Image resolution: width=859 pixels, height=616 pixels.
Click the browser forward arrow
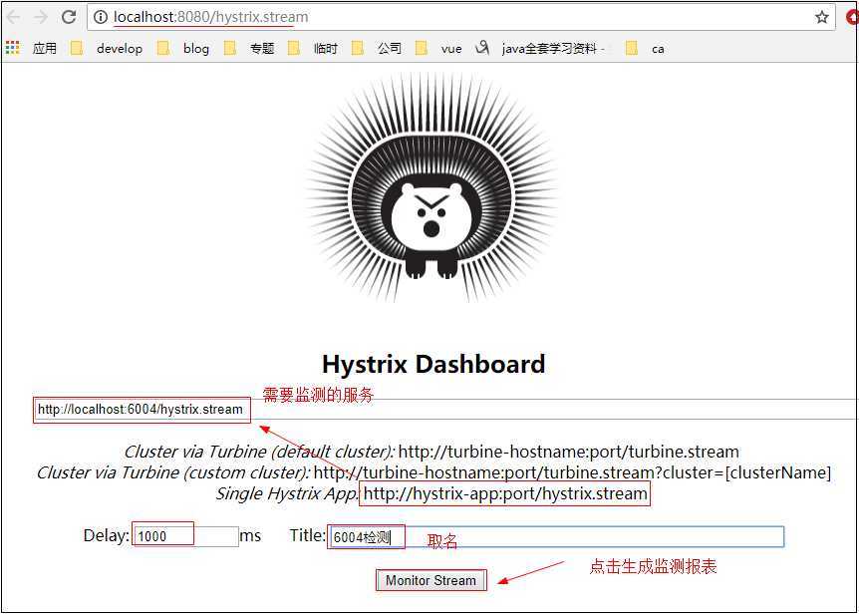41,17
